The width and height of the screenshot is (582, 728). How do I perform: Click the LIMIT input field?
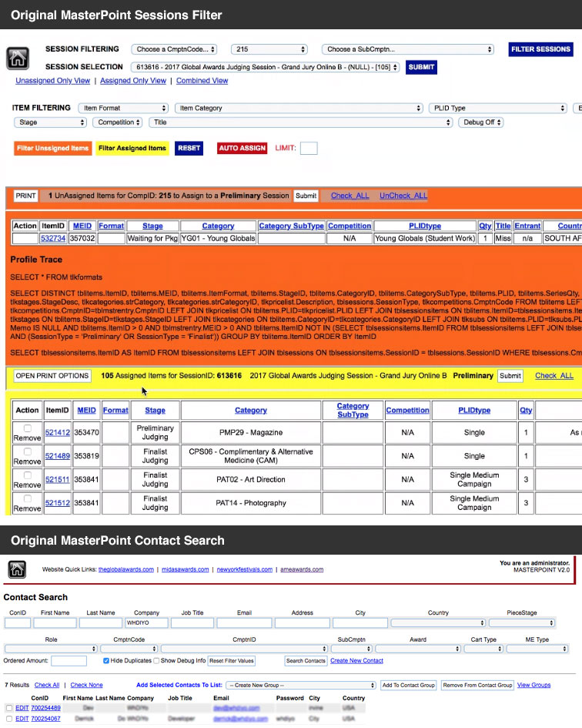[x=308, y=148]
